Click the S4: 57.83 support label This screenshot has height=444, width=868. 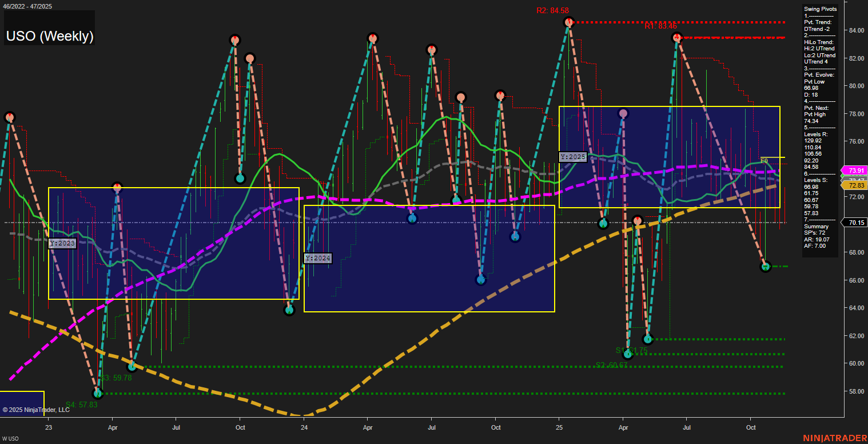pyautogui.click(x=81, y=404)
